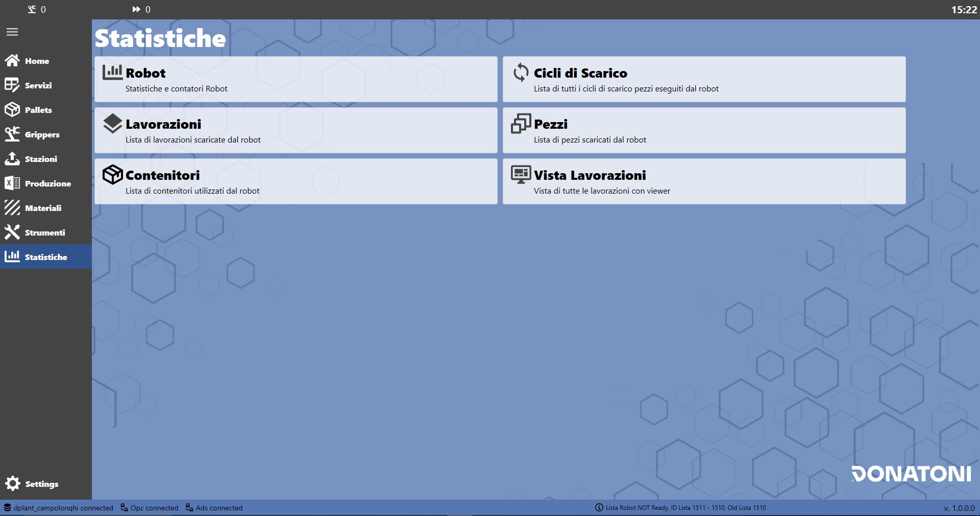Screen dimensions: 980x516
Task: Click the Servizi sidebar icon
Action: point(12,85)
